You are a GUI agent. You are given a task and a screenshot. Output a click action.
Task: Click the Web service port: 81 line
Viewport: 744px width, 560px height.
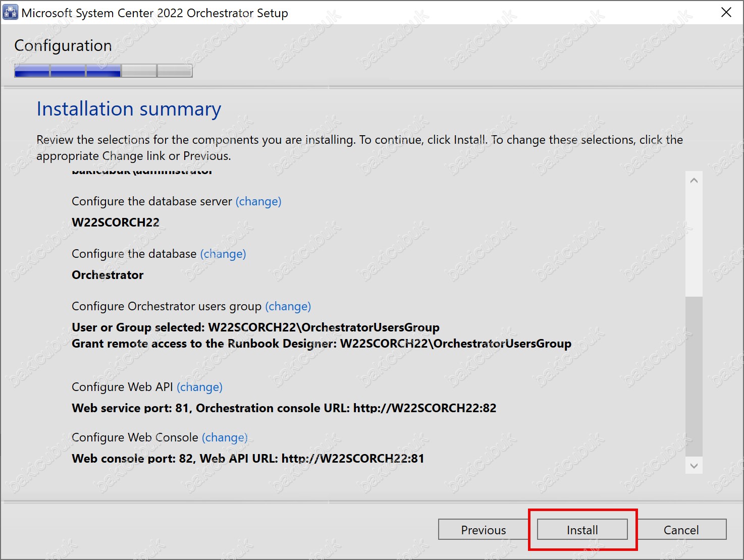[x=284, y=408]
